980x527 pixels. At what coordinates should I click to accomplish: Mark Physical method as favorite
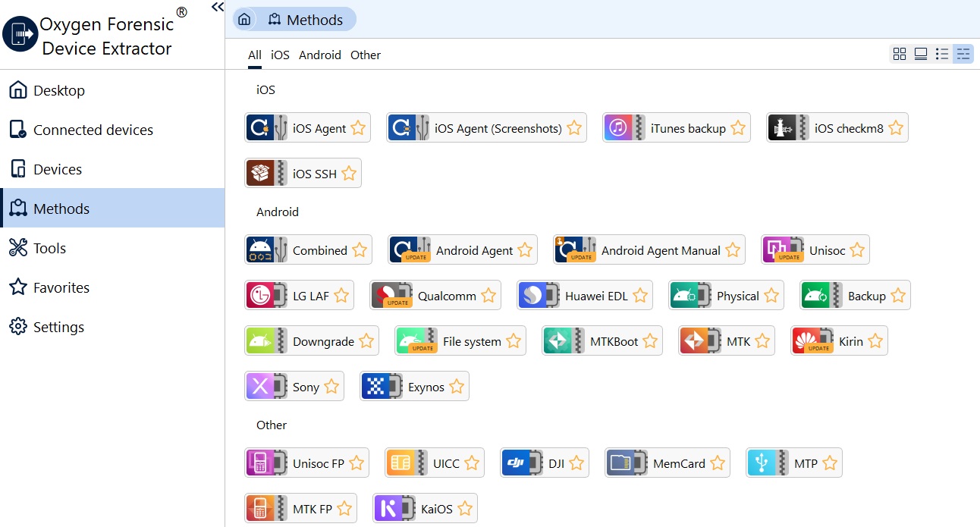[771, 296]
